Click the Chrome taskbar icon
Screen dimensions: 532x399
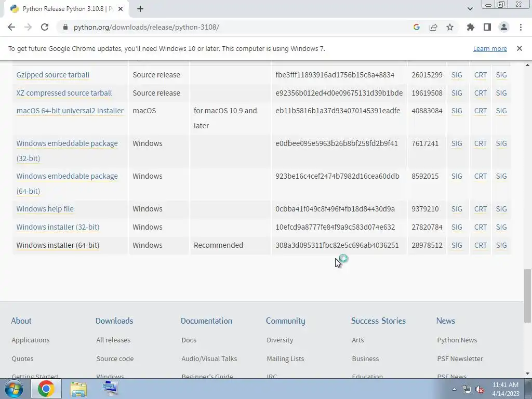point(46,389)
